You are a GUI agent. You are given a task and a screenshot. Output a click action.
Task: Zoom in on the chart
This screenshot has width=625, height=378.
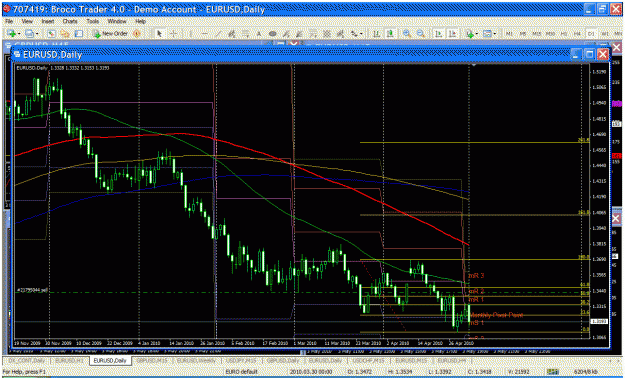[x=407, y=34]
